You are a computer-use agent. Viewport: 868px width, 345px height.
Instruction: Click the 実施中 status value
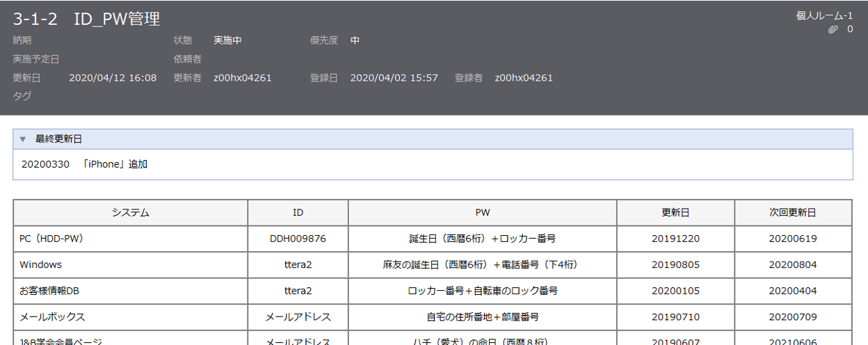(227, 40)
